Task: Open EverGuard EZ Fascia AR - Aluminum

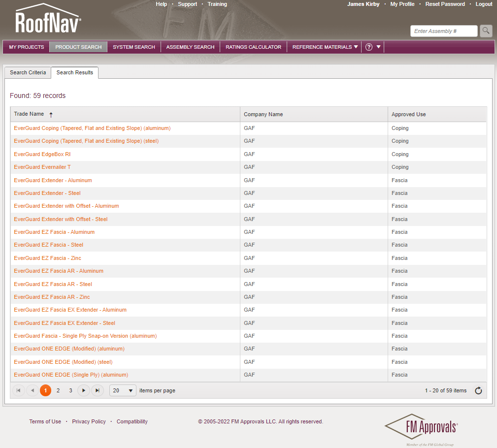Action: [59, 271]
